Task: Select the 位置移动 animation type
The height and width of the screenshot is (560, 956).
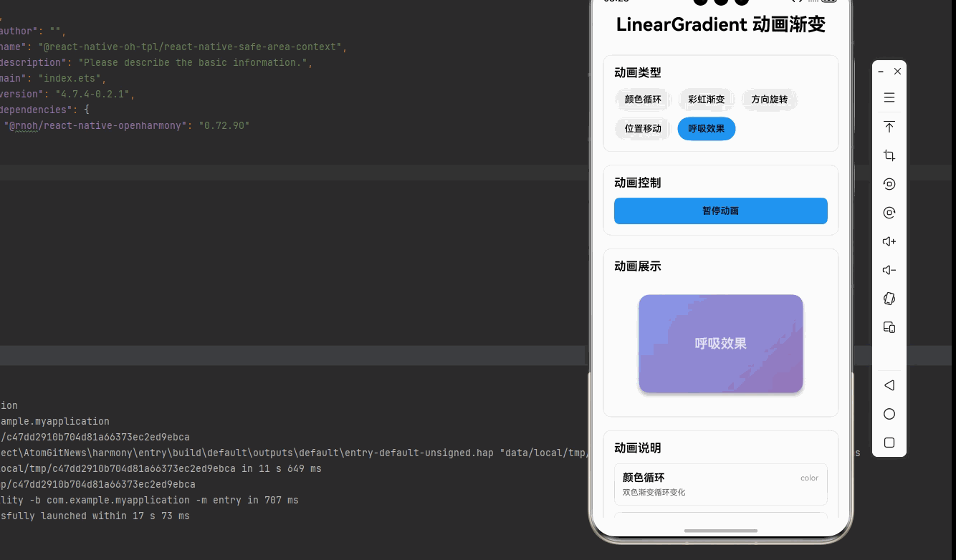Action: [x=643, y=129]
